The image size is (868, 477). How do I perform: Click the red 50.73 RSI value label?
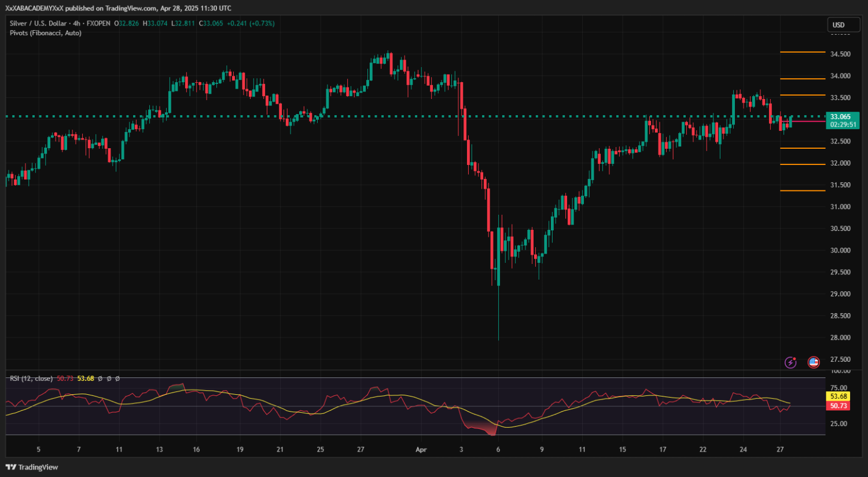[838, 406]
